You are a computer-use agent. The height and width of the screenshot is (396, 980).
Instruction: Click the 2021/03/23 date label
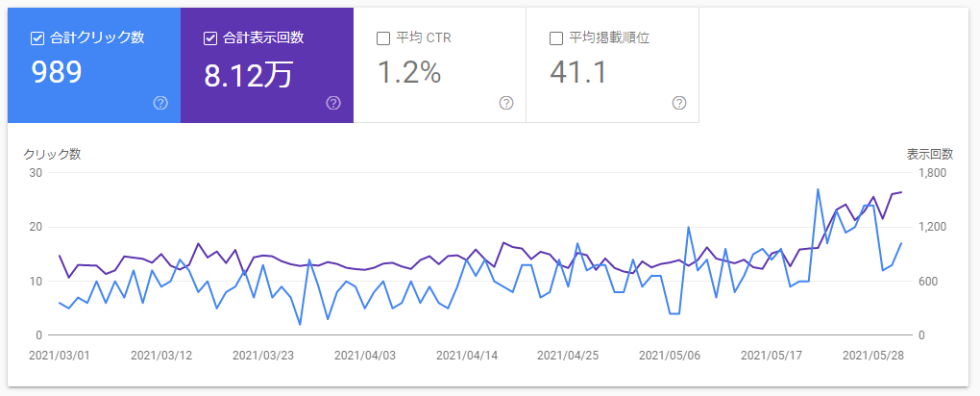[x=263, y=356]
